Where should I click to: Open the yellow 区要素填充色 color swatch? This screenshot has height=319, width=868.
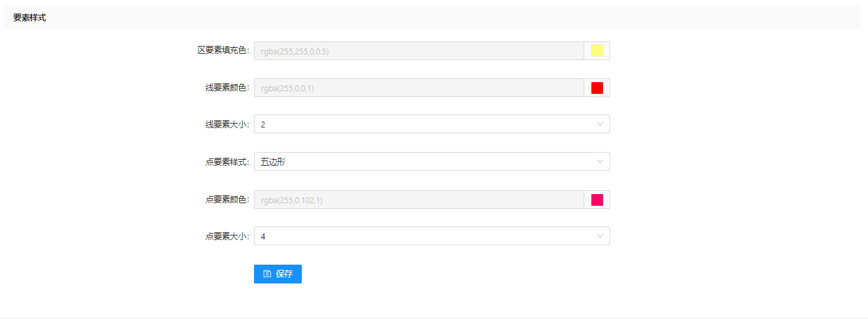[597, 51]
